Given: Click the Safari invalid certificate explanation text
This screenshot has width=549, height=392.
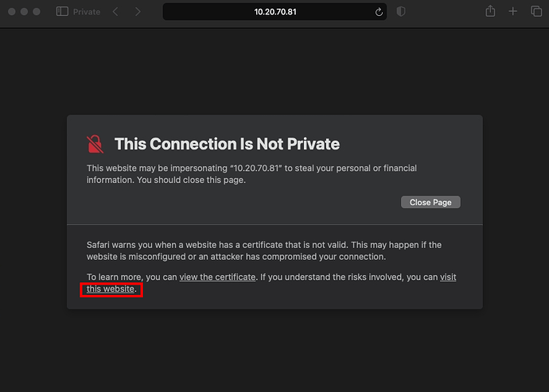Looking at the screenshot, I should click(263, 250).
